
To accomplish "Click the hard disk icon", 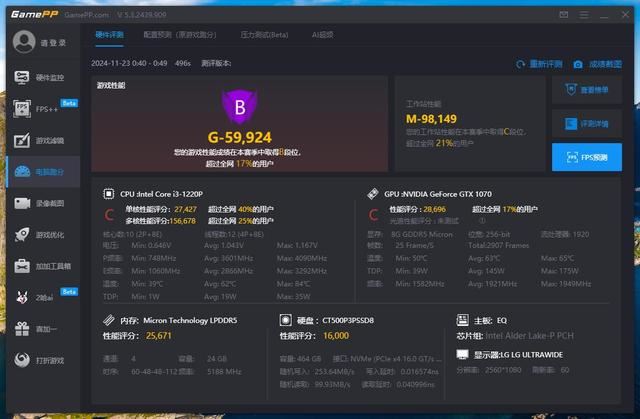I will click(x=286, y=320).
